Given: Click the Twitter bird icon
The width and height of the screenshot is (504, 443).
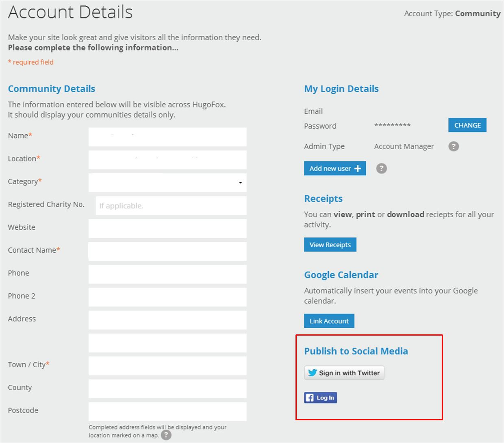Looking at the screenshot, I should coord(312,372).
